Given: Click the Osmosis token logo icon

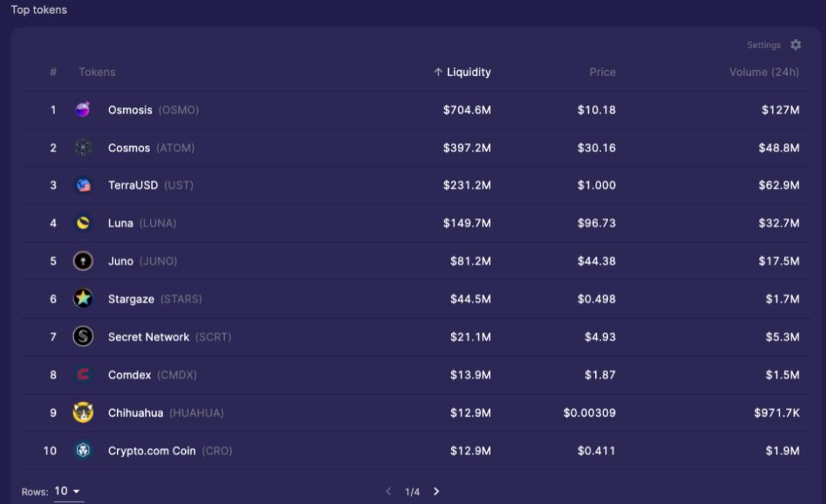Looking at the screenshot, I should tap(83, 110).
